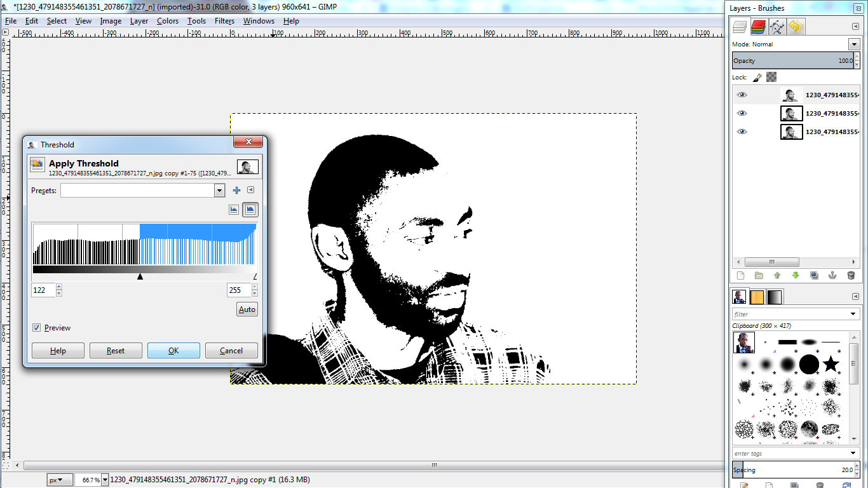868x488 pixels.
Task: Click the black threshold triangle marker
Action: [140, 276]
